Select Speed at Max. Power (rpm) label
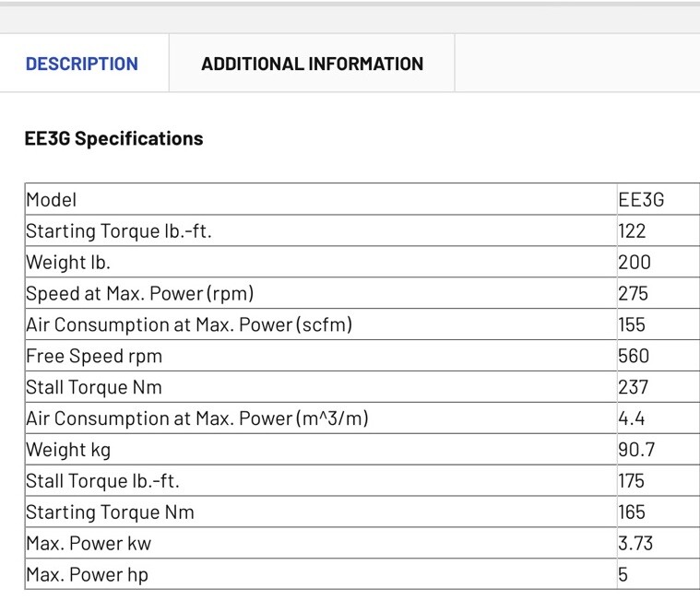The image size is (700, 612). [x=140, y=293]
